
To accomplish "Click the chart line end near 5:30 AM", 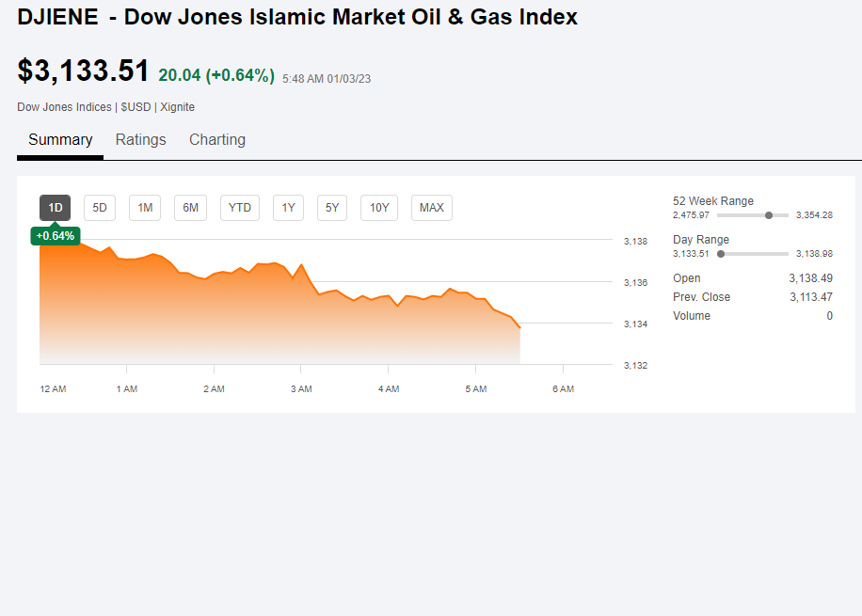I will pos(519,327).
